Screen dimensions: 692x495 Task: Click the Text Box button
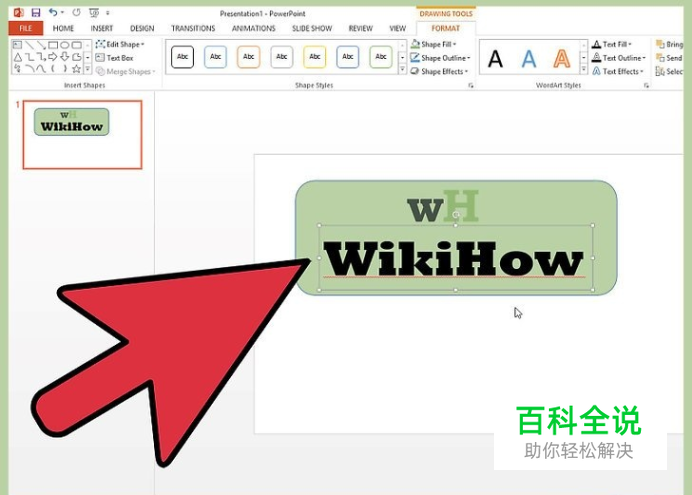click(x=114, y=58)
